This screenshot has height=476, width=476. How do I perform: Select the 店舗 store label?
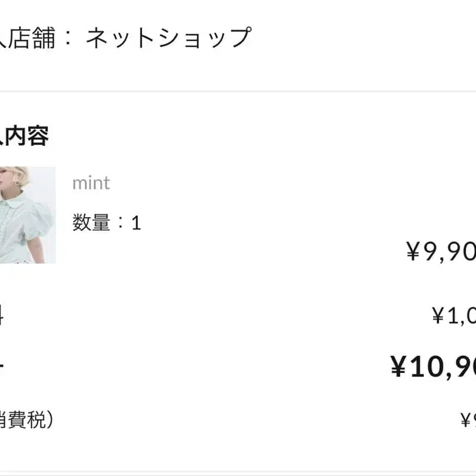(x=32, y=38)
